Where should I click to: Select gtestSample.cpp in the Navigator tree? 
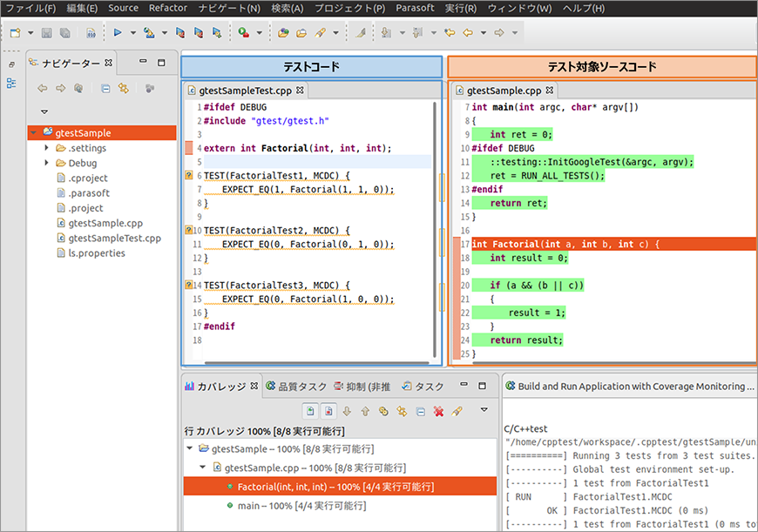tap(105, 223)
